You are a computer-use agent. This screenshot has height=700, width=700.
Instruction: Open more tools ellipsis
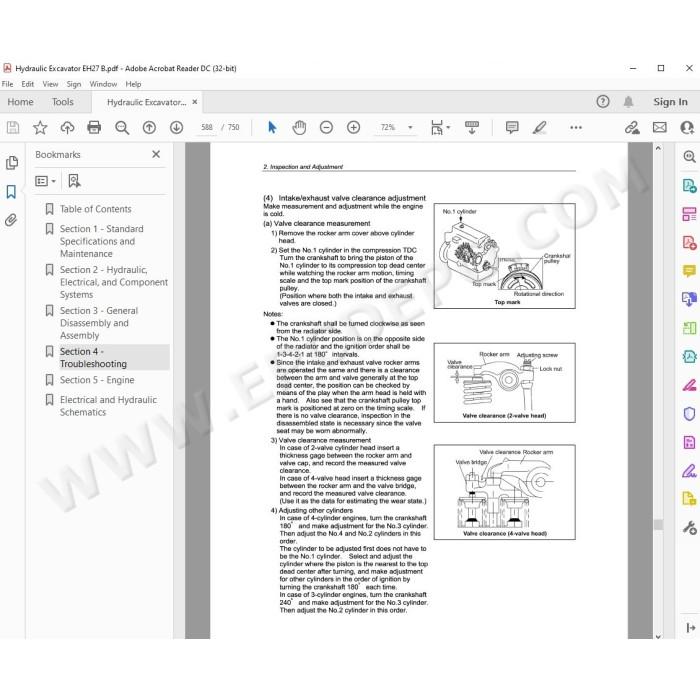coord(576,128)
